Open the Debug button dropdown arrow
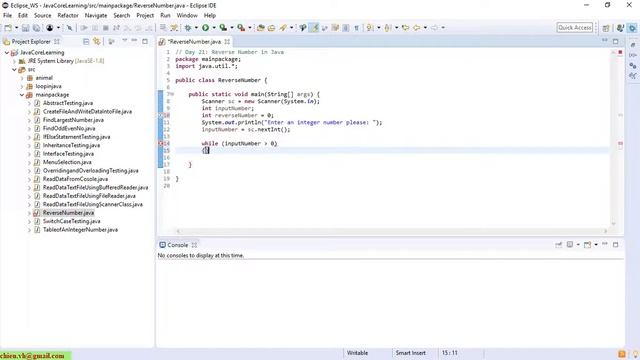640x360 pixels. [x=196, y=28]
